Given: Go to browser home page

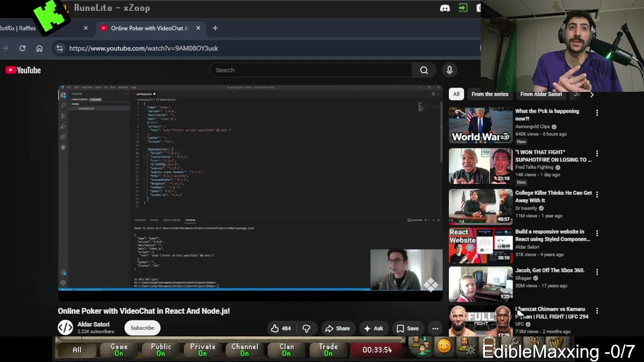Looking at the screenshot, I should coord(39,48).
